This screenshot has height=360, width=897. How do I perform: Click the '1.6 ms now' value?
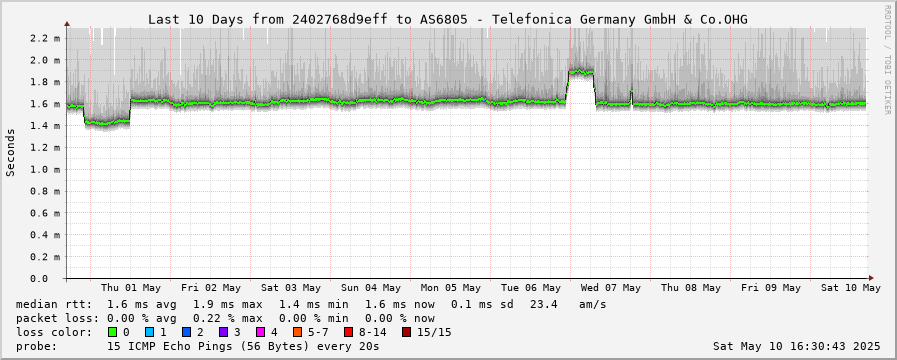[399, 304]
